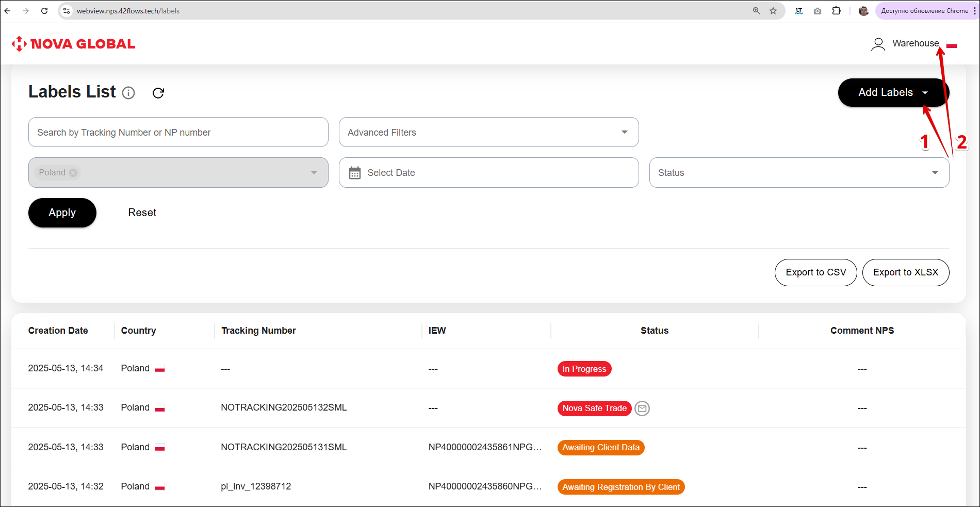Click the calendar icon in Select Date
Viewport: 980px width, 507px height.
pos(355,173)
